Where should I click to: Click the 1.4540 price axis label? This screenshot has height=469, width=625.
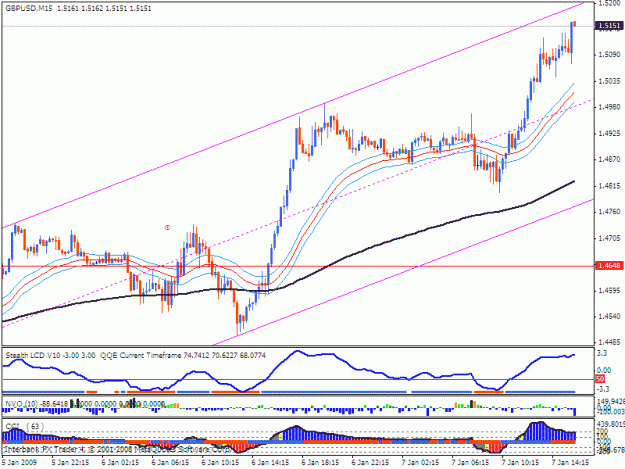[x=610, y=317]
